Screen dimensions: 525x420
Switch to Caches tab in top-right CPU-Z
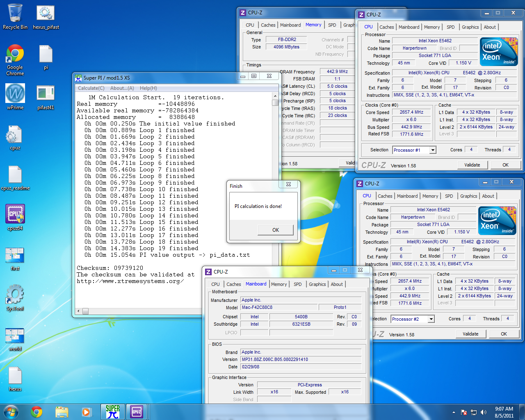click(x=387, y=27)
